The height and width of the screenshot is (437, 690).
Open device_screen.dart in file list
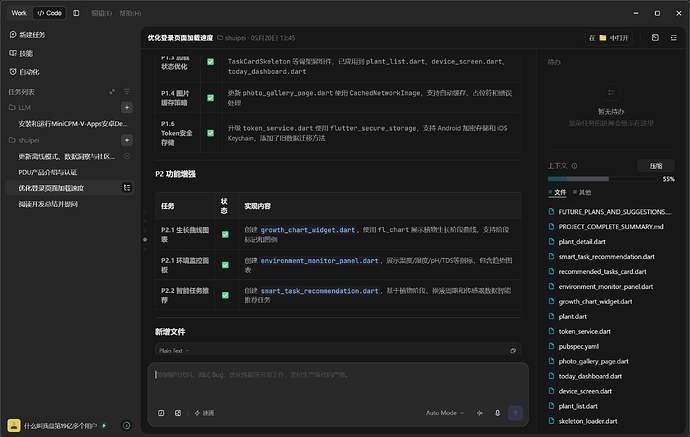click(x=585, y=391)
